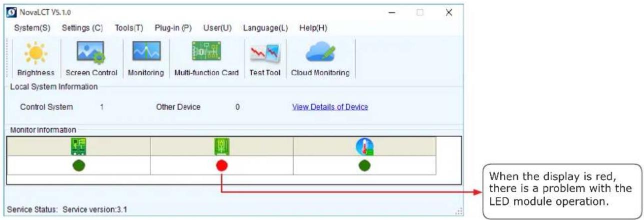Close the NovaLCT window
644x220 pixels.
point(449,12)
